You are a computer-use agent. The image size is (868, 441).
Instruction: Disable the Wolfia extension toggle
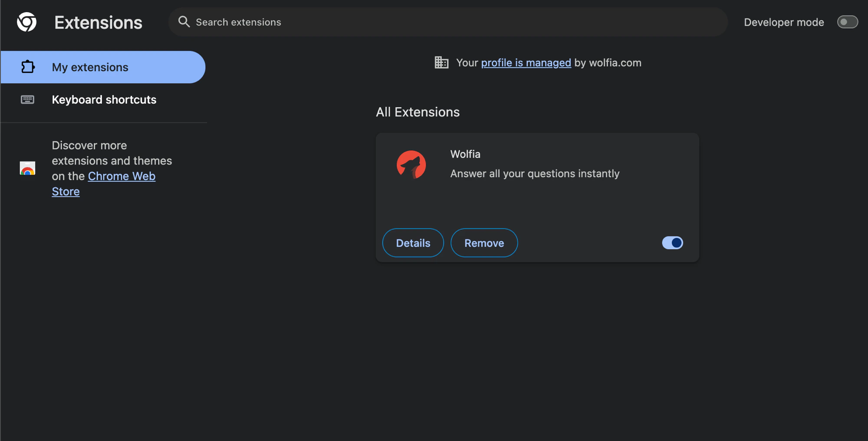pyautogui.click(x=672, y=243)
